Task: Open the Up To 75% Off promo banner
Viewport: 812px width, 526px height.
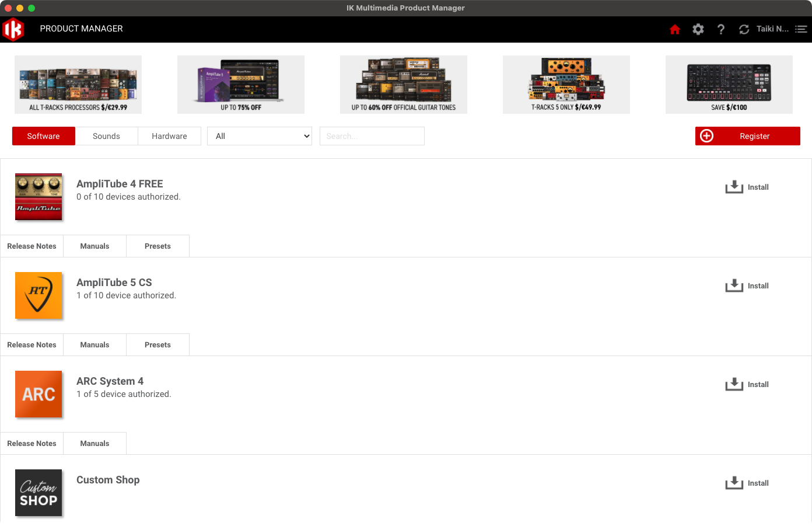Action: 241,85
